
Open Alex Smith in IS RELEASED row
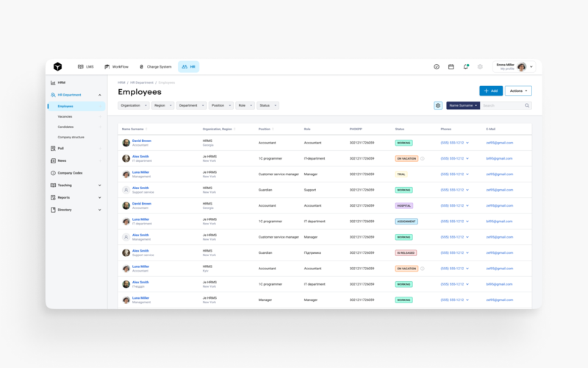[x=140, y=251]
